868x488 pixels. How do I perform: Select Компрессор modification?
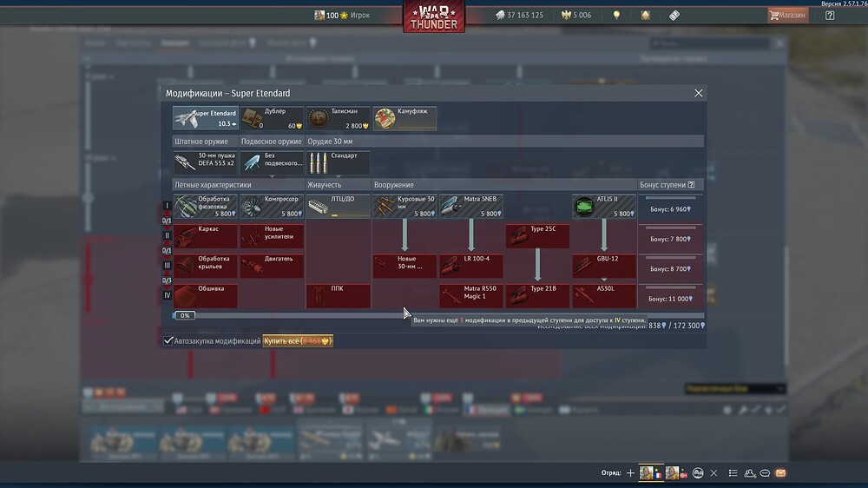click(x=272, y=206)
